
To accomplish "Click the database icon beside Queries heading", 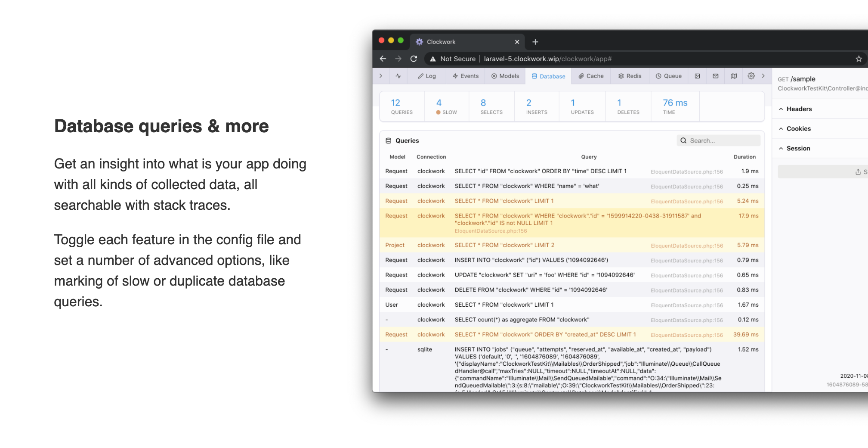I will click(388, 140).
